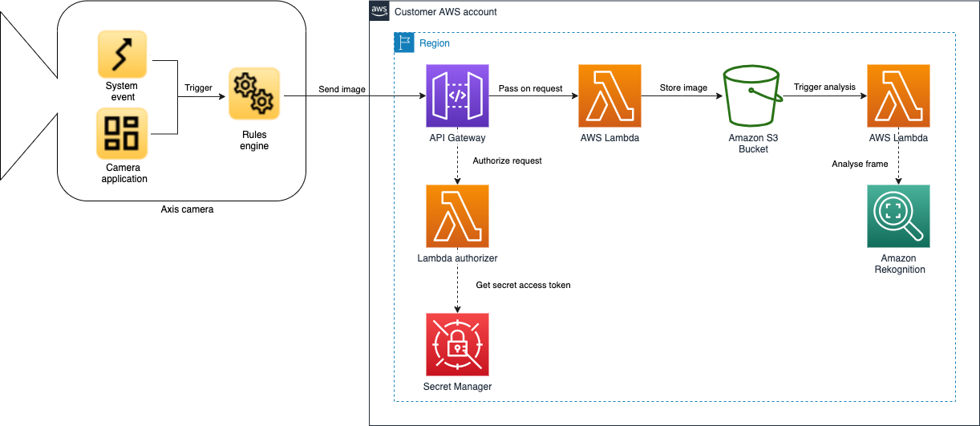Click the 'Send image' label
Screen dimensions: 980x426
[342, 89]
